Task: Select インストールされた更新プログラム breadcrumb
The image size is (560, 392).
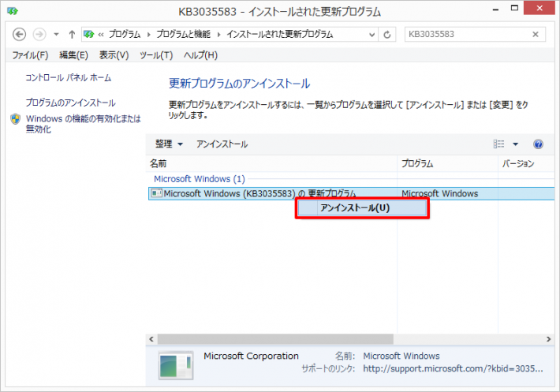Action: click(280, 34)
